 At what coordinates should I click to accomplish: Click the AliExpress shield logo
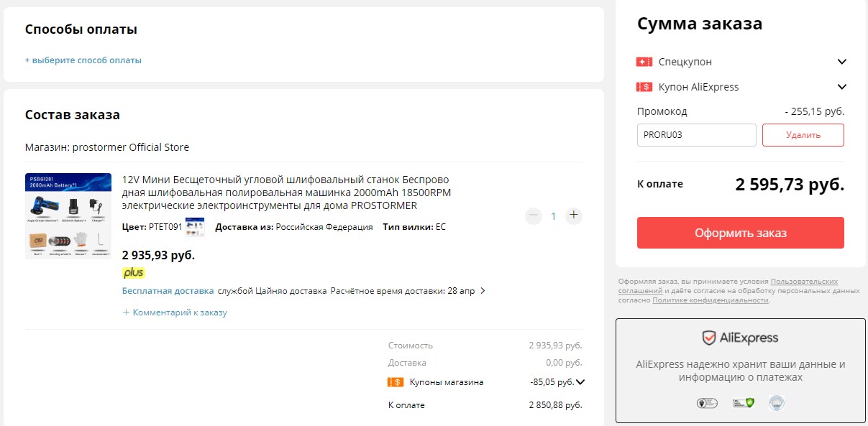tap(708, 338)
